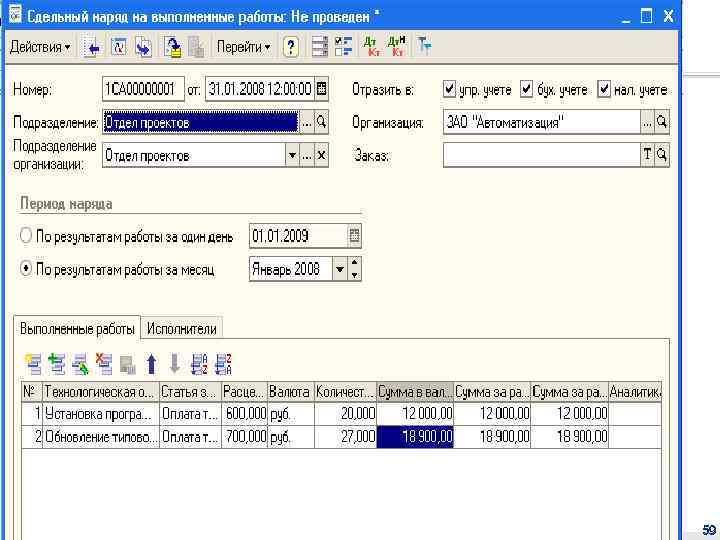This screenshot has height=540, width=720.
Task: Click Сумма в вал... column header
Action: [x=415, y=392]
